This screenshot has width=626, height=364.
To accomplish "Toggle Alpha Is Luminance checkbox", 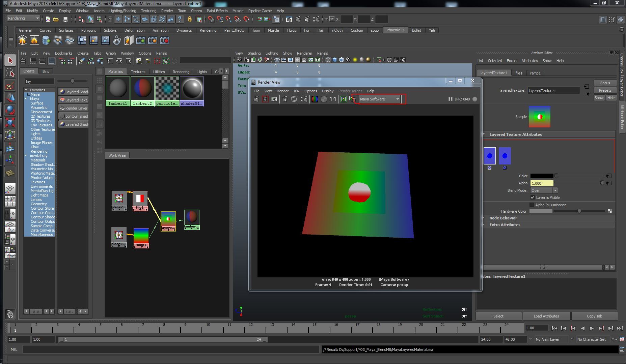I will point(532,205).
